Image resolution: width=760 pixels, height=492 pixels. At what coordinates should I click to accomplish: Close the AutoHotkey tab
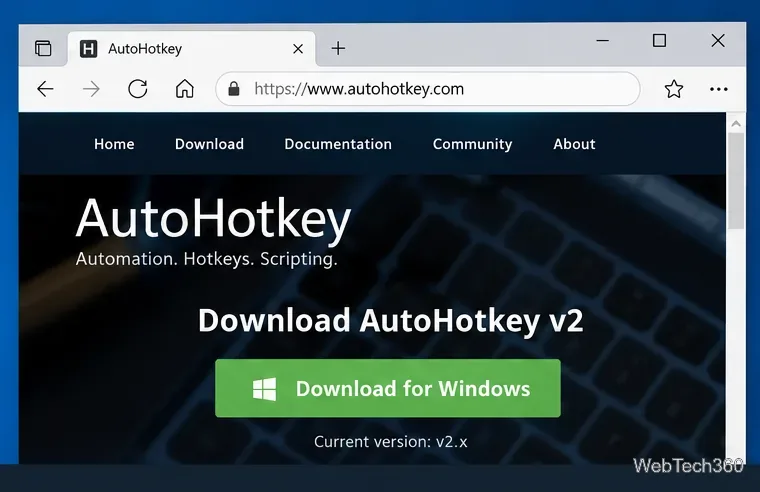(x=298, y=49)
